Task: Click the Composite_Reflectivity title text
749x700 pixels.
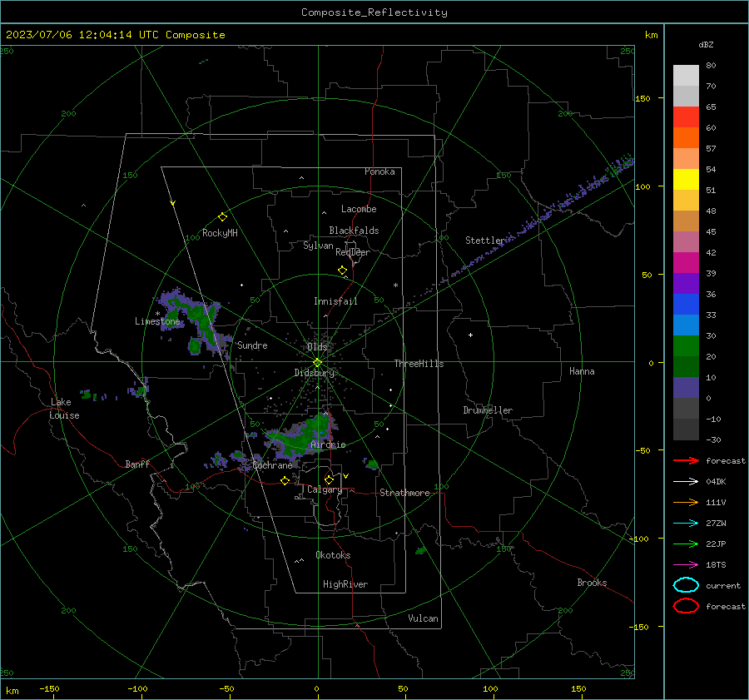Action: click(374, 12)
